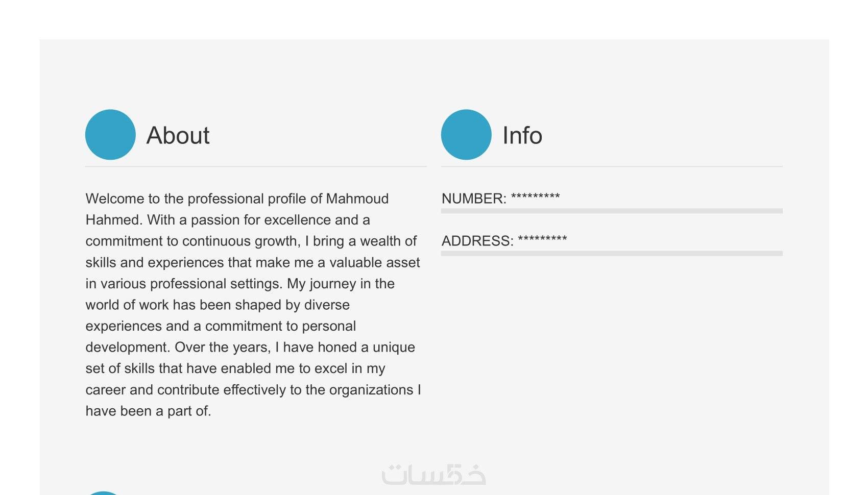This screenshot has height=495, width=868.
Task: Click the divider line under Info heading
Action: pos(612,166)
